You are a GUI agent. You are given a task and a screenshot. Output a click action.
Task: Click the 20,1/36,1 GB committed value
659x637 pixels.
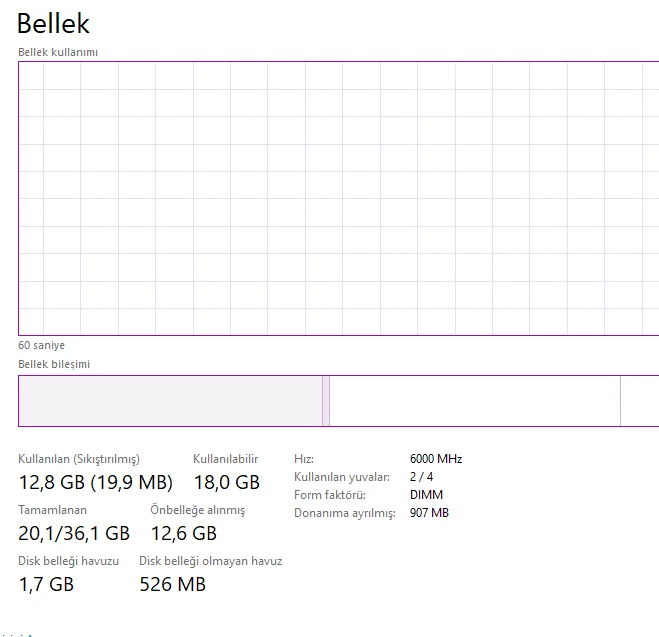pos(74,533)
